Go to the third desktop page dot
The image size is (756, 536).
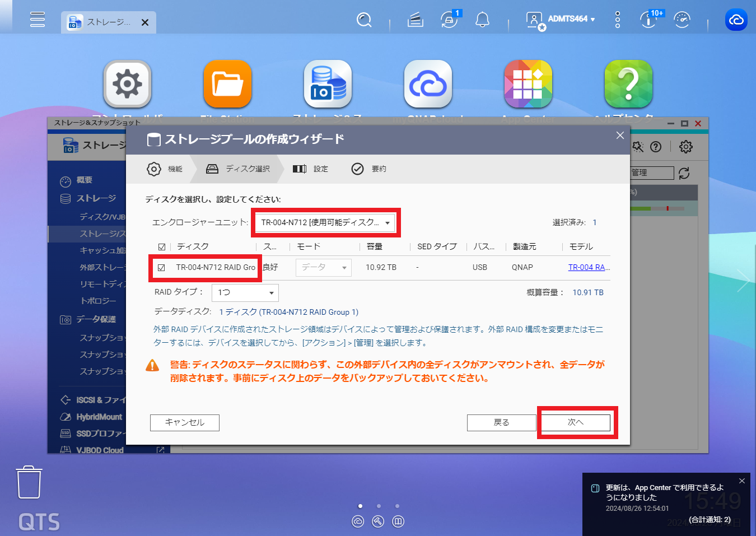(397, 506)
